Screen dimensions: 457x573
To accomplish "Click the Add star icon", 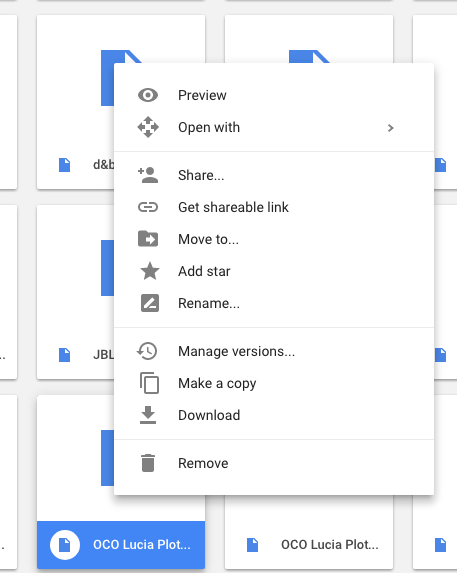I will [150, 271].
